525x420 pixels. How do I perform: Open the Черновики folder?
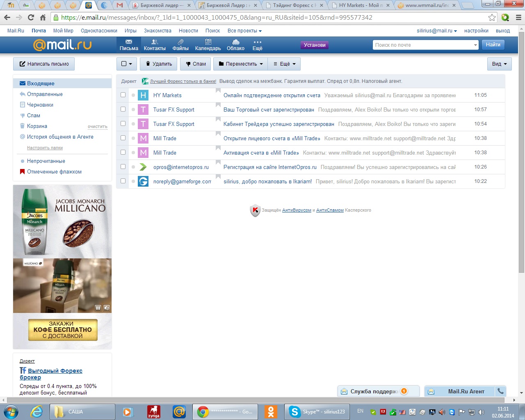click(40, 105)
